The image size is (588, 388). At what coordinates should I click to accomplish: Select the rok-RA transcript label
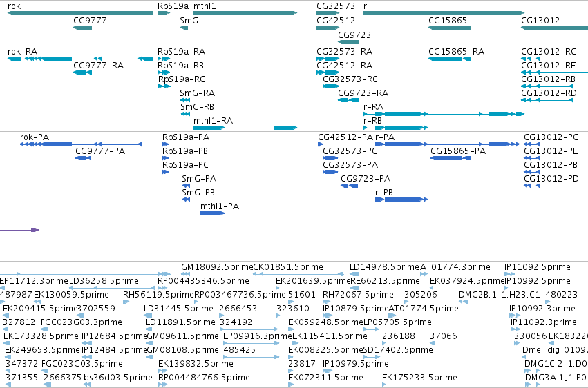tap(23, 51)
